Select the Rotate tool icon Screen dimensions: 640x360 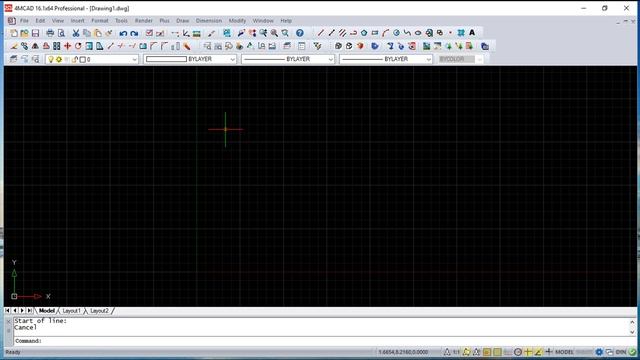point(78,46)
